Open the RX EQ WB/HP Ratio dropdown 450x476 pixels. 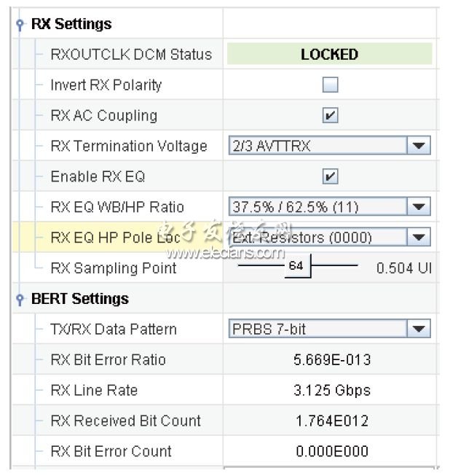[419, 207]
